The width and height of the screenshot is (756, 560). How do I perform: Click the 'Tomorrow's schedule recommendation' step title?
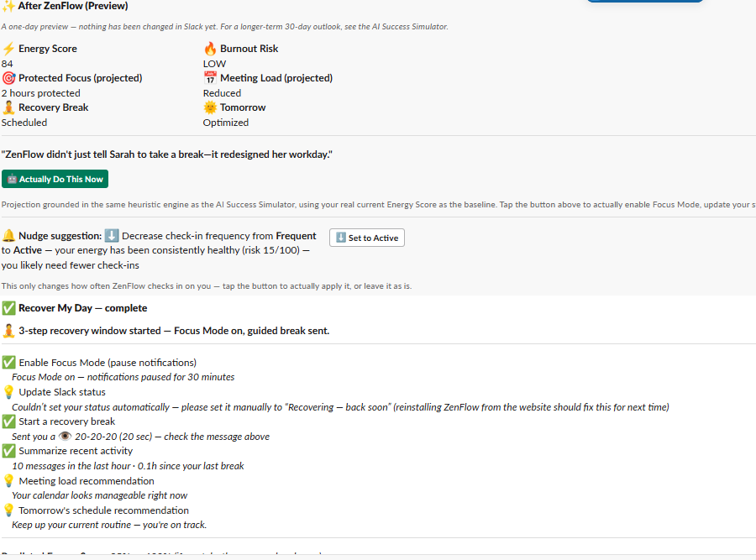point(103,510)
